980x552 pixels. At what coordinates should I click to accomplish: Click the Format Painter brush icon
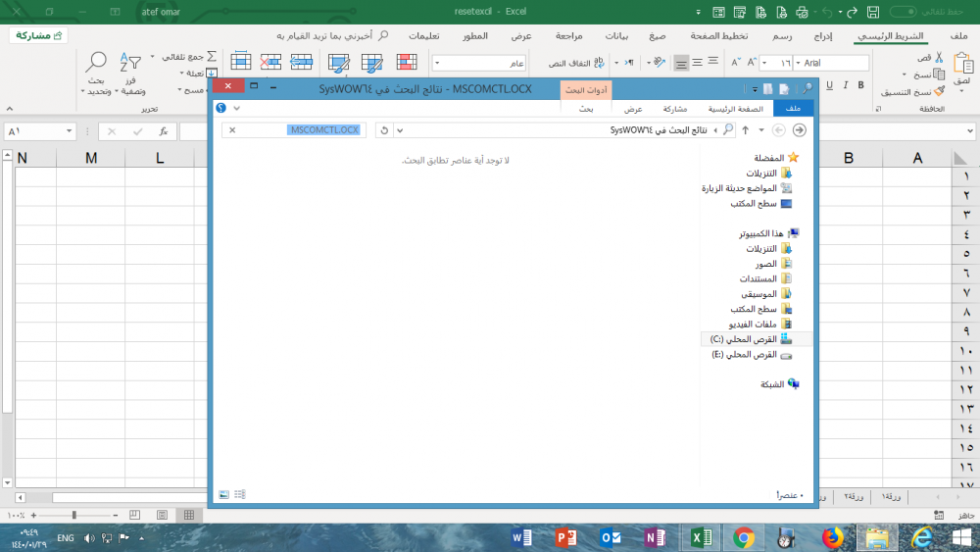coord(938,91)
